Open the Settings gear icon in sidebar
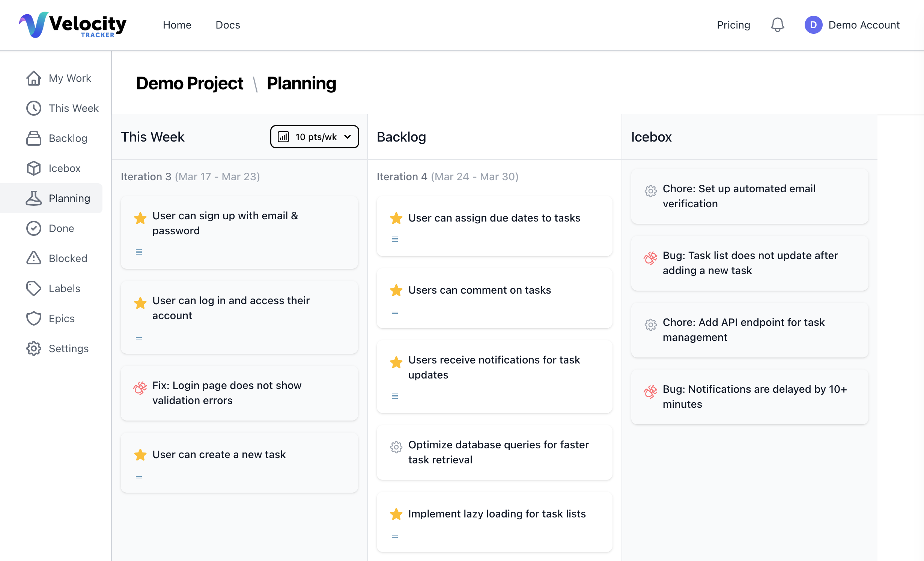 [x=34, y=348]
